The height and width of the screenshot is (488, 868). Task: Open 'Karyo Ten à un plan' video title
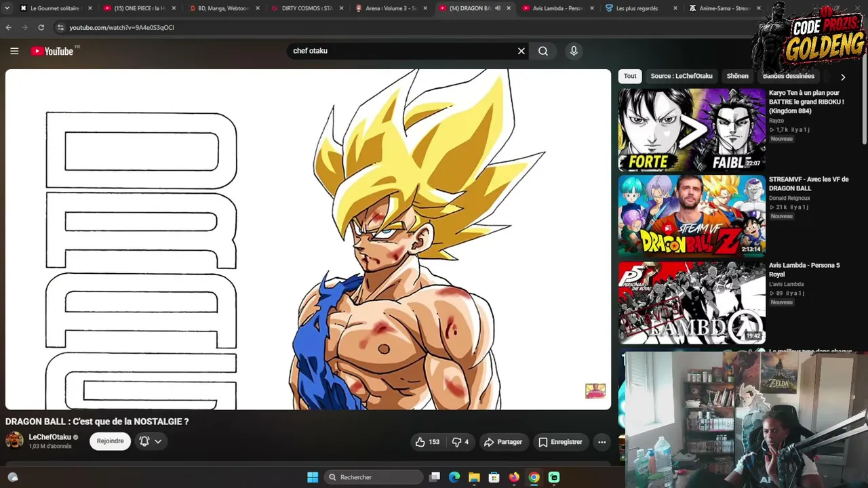pyautogui.click(x=807, y=102)
